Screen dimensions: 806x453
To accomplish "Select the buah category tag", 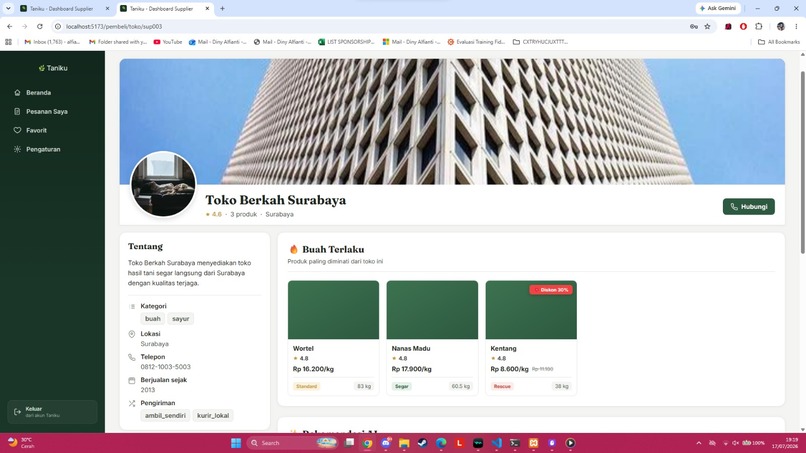I will pyautogui.click(x=153, y=319).
